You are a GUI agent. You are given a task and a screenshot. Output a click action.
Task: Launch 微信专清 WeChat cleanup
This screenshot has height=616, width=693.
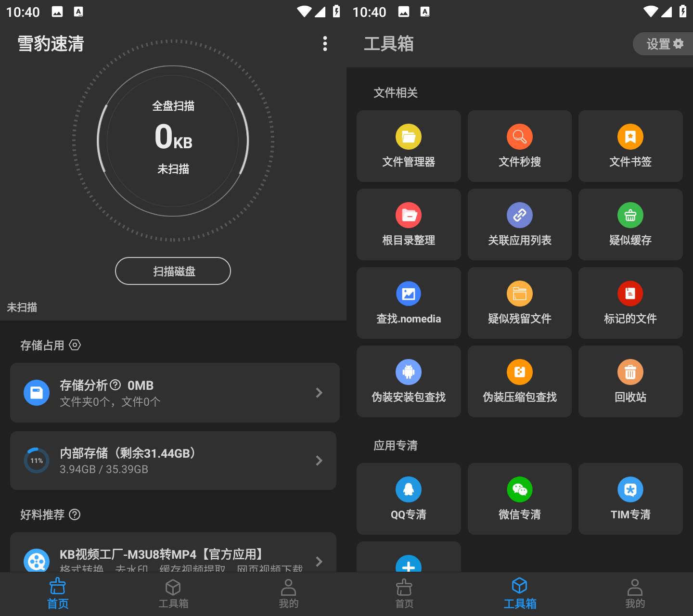pyautogui.click(x=519, y=499)
